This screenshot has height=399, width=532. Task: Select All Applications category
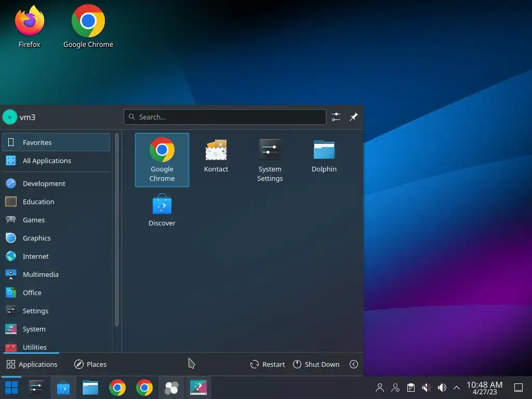click(x=56, y=161)
